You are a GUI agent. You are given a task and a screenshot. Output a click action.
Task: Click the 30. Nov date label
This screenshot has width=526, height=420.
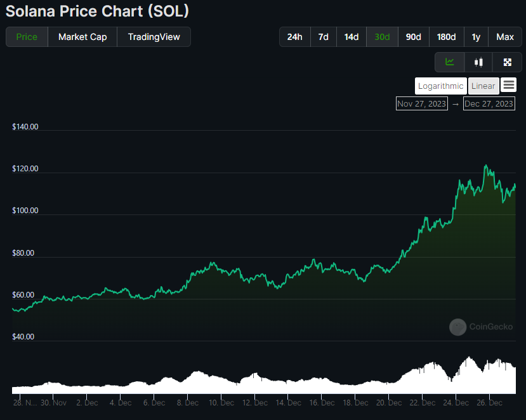coord(54,403)
